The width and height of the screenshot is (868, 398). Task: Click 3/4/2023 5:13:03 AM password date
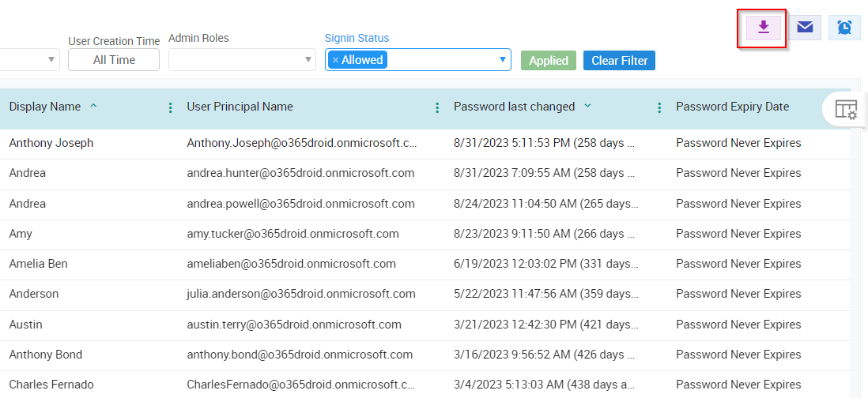544,384
